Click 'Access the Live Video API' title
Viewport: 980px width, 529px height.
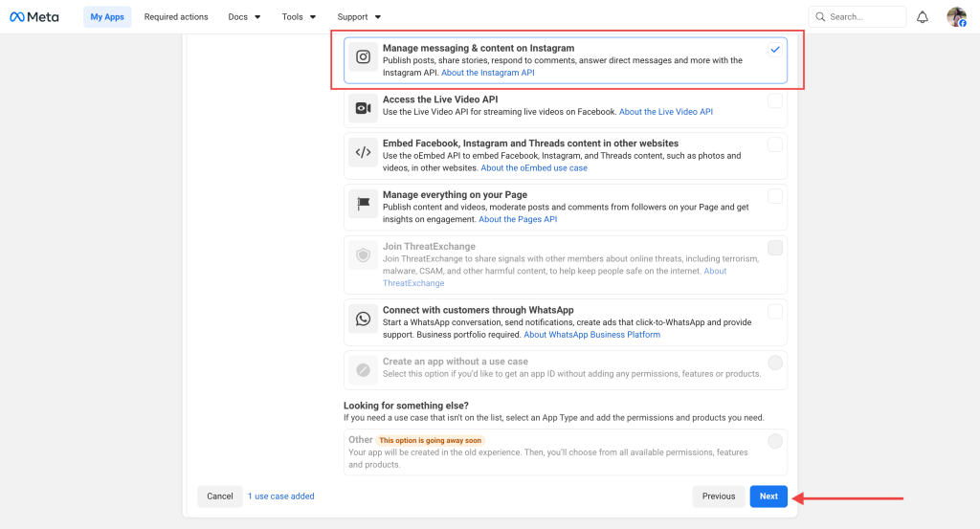pyautogui.click(x=440, y=99)
